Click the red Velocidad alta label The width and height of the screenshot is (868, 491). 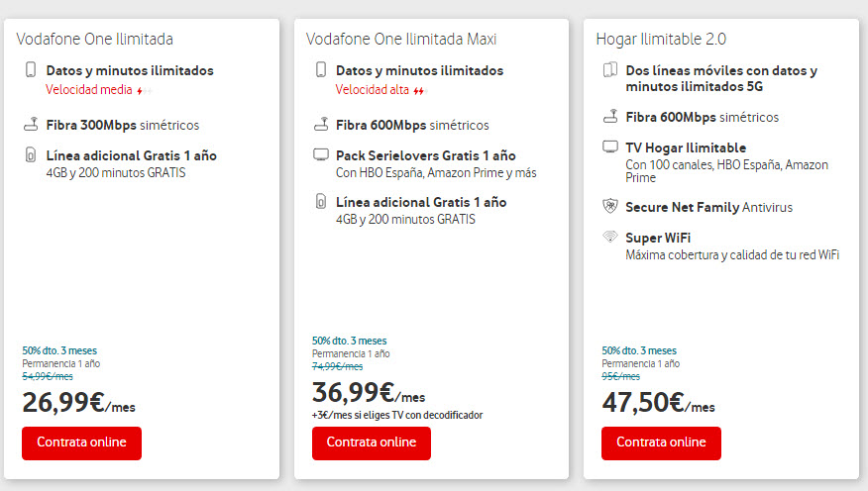374,89
